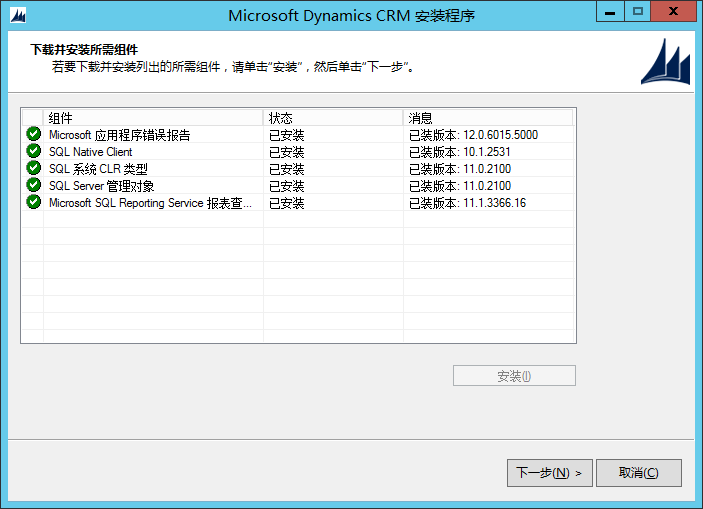This screenshot has width=703, height=509.
Task: Click green check icon for Microsoft 应用程序错误报告
Action: coord(34,134)
